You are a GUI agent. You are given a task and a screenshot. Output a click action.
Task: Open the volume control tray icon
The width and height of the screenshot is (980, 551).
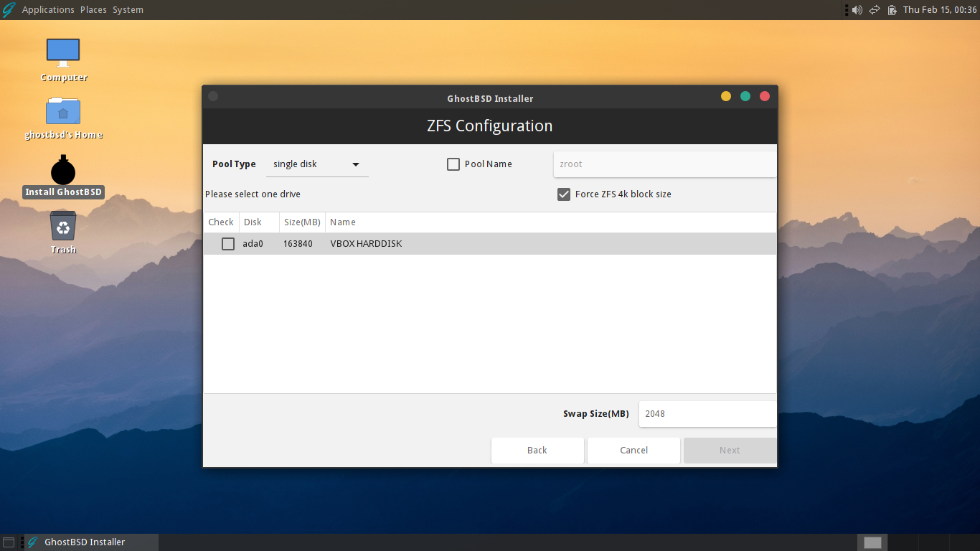click(x=857, y=10)
